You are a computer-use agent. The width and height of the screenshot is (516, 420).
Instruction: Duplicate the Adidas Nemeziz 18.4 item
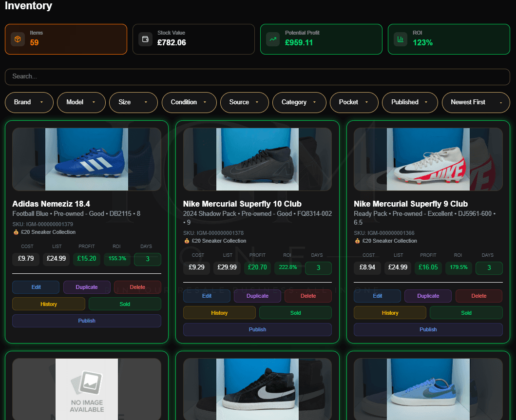[x=87, y=287]
